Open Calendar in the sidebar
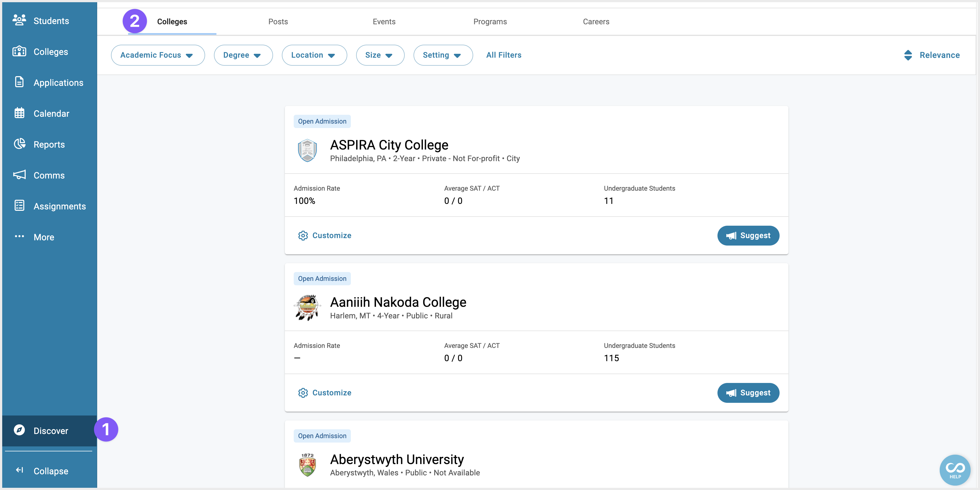The height and width of the screenshot is (490, 980). (x=49, y=113)
